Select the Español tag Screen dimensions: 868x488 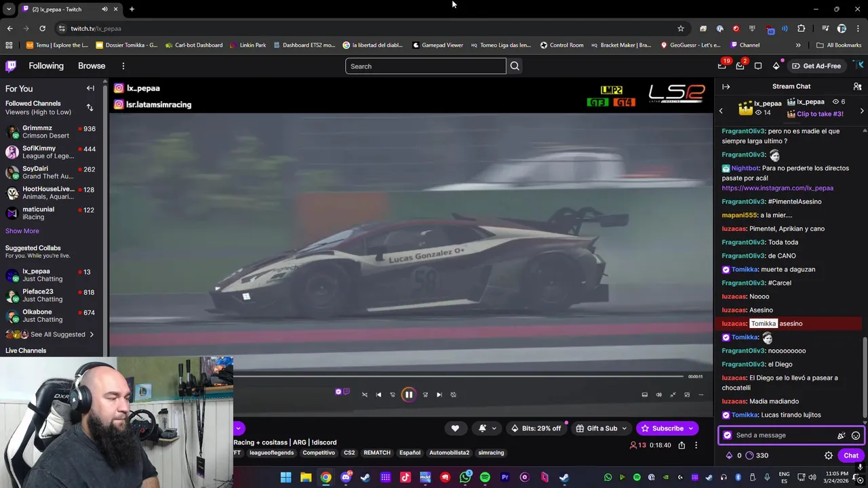(x=410, y=453)
